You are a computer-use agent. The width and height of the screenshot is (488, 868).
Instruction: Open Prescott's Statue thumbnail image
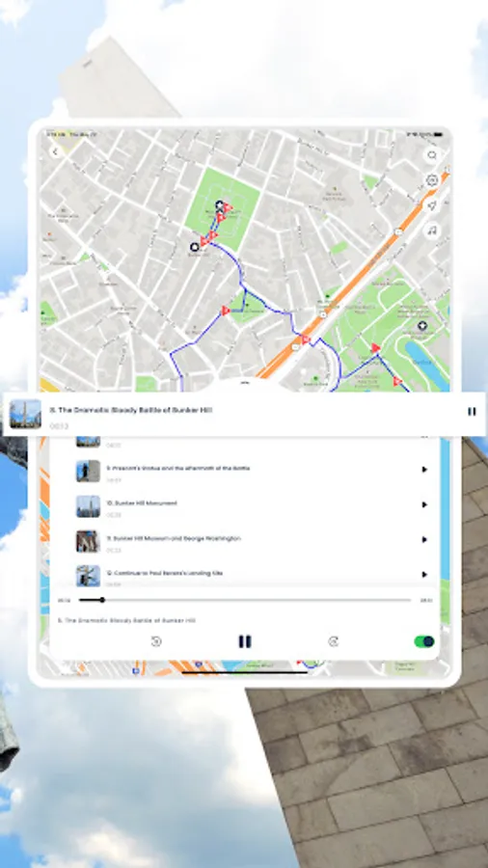88,471
